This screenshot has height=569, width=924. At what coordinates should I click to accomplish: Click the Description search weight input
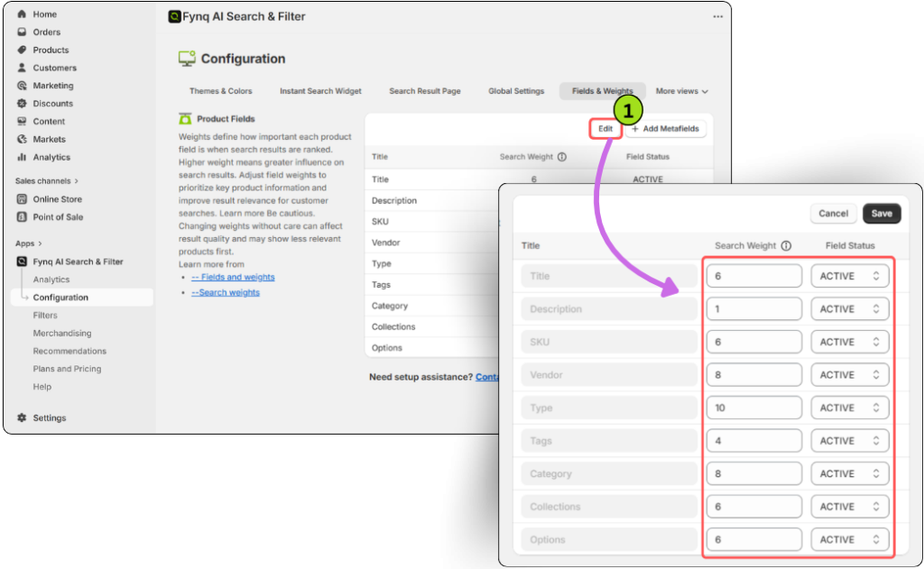[x=754, y=309]
